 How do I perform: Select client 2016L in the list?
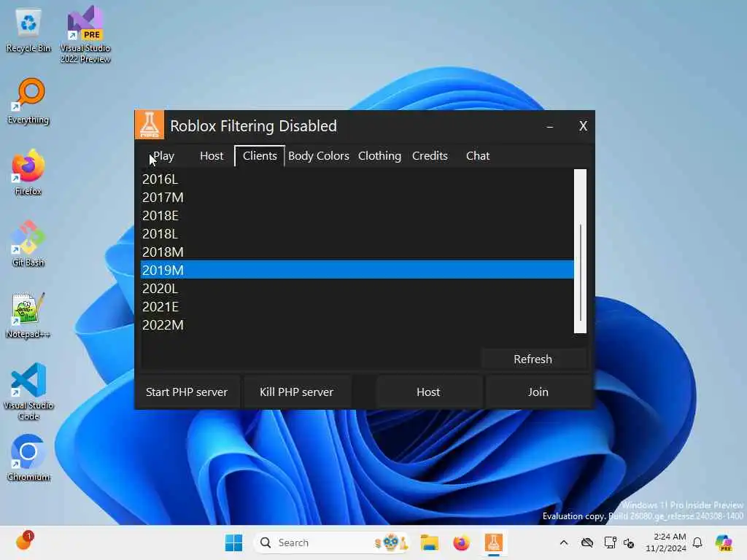point(357,179)
